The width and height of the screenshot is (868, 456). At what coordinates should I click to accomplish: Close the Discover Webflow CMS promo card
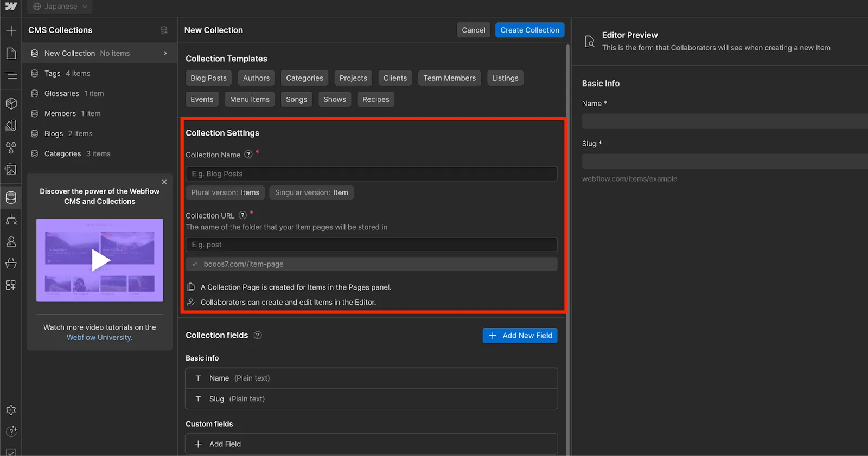(164, 182)
